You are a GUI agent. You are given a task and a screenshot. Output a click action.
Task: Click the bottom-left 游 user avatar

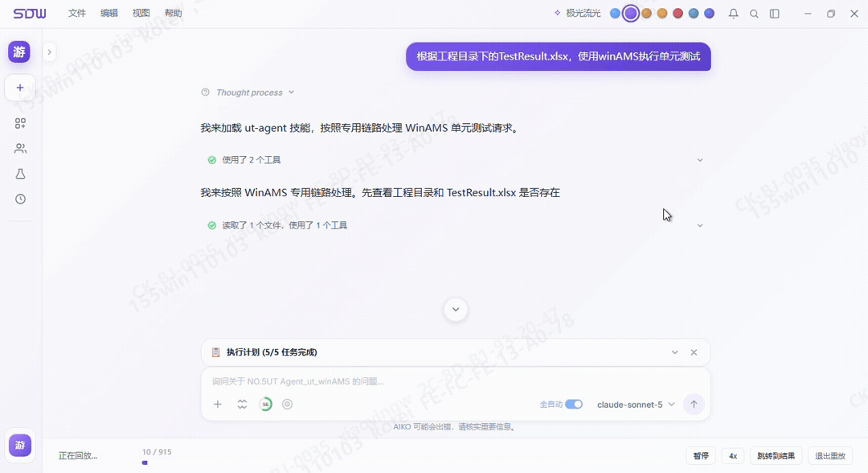point(20,446)
